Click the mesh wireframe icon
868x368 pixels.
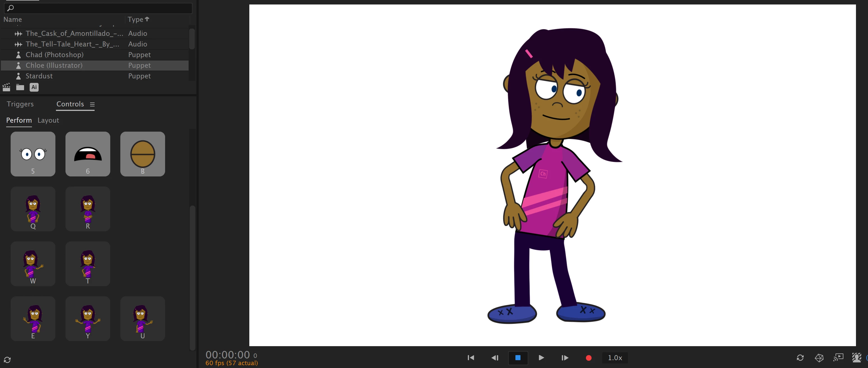[819, 358]
